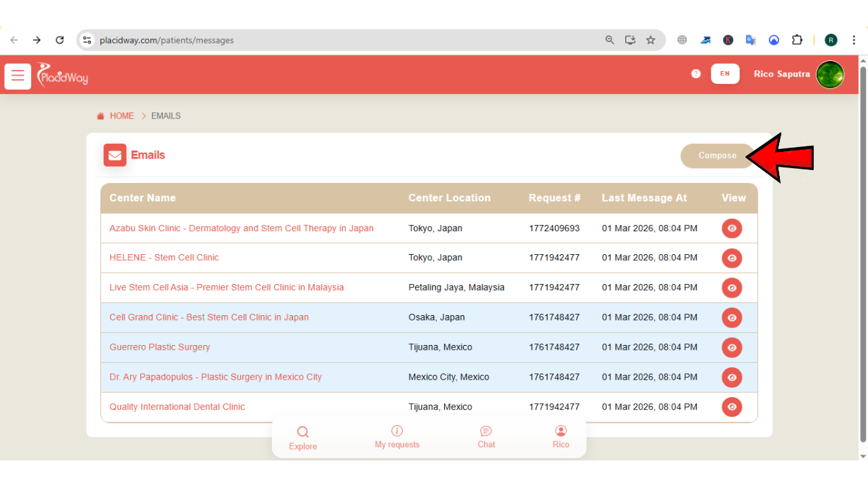Screen dimensions: 868x488
Task: Select the Explore magnifier icon
Action: click(302, 431)
